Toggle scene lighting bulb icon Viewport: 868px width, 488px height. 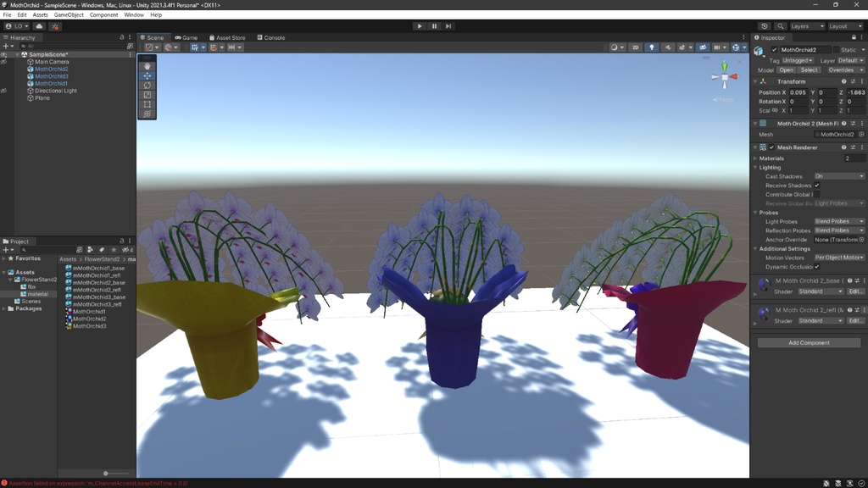point(652,47)
